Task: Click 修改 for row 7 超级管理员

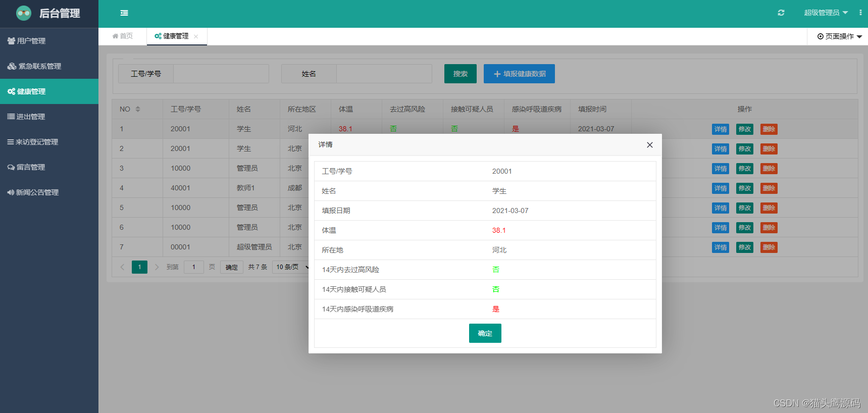Action: (x=745, y=247)
